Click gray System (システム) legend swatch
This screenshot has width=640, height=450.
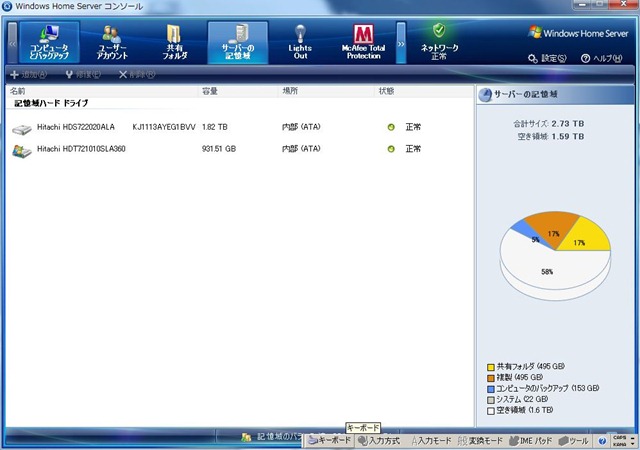(491, 400)
